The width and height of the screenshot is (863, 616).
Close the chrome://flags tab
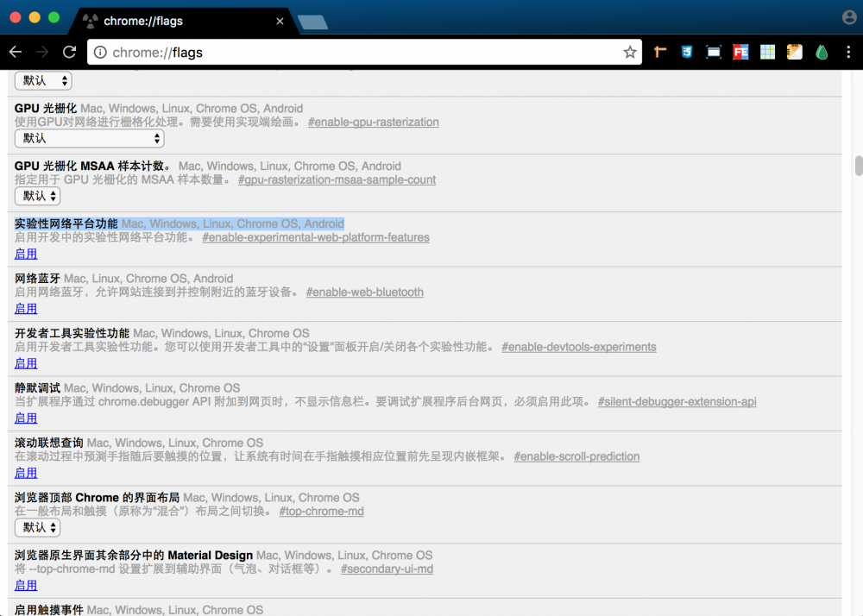tap(280, 21)
